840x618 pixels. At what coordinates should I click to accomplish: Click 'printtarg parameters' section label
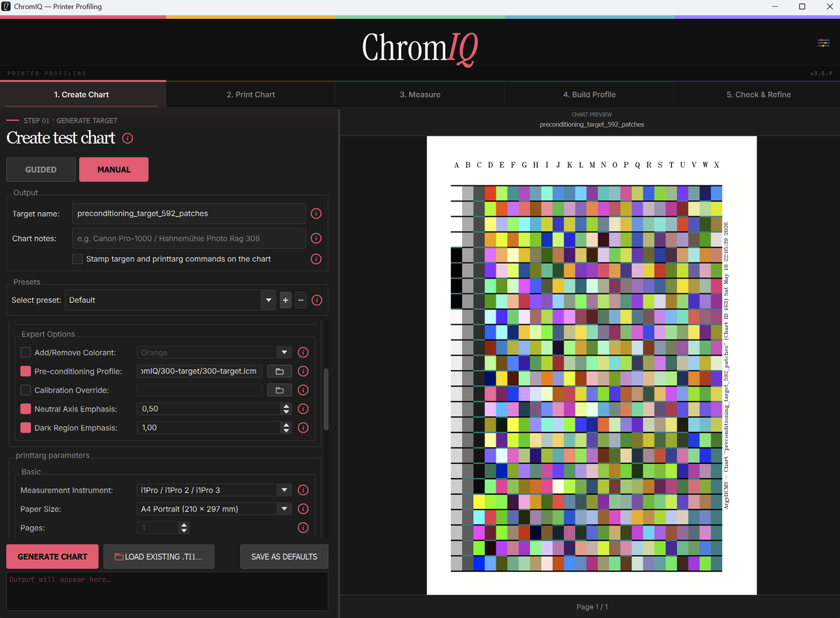pos(53,456)
